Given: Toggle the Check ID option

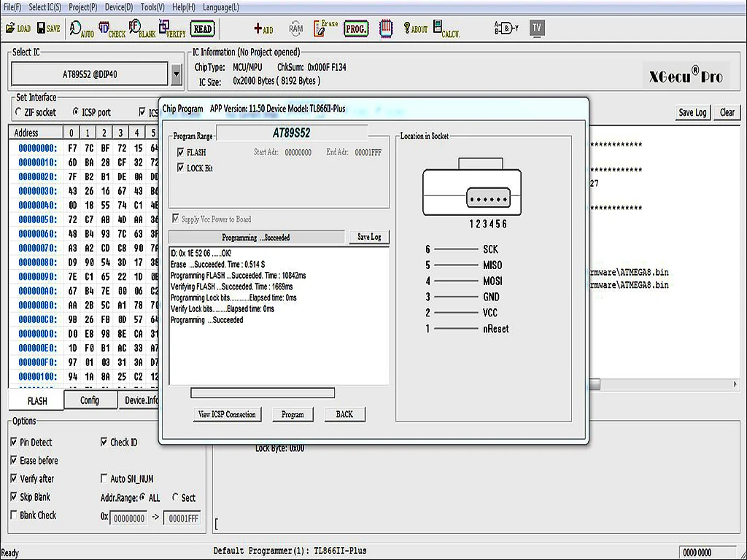Looking at the screenshot, I should pos(104,442).
